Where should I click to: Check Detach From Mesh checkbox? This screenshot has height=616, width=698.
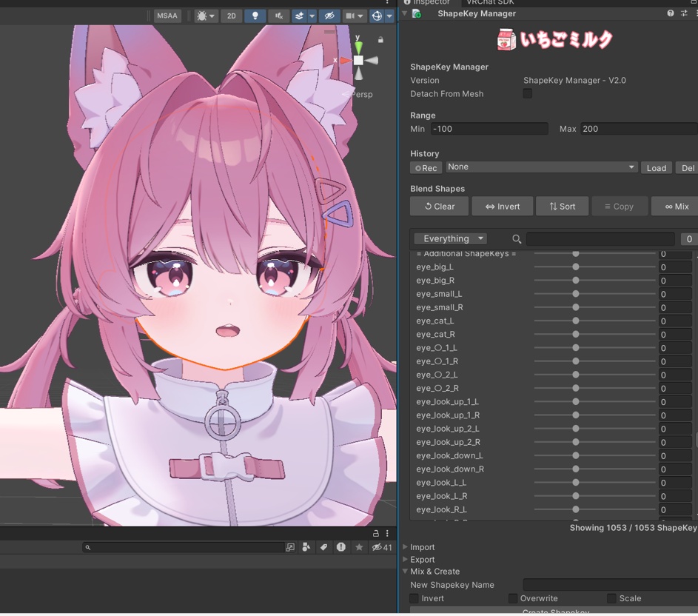[x=528, y=93]
